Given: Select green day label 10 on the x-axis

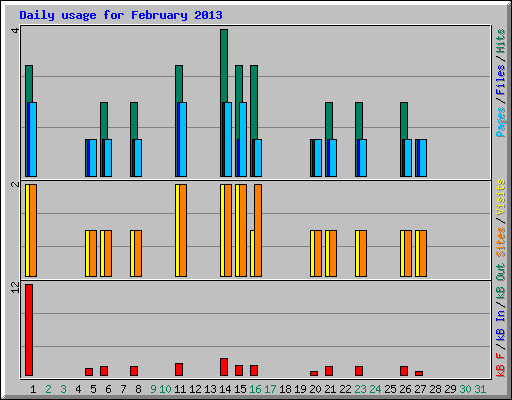Looking at the screenshot, I should coord(165,389).
